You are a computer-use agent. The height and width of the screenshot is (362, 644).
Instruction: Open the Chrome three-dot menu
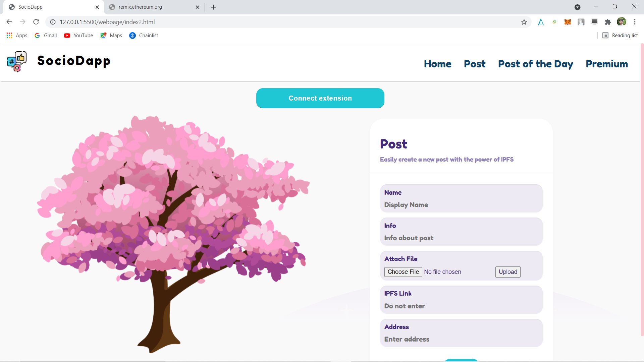(635, 22)
